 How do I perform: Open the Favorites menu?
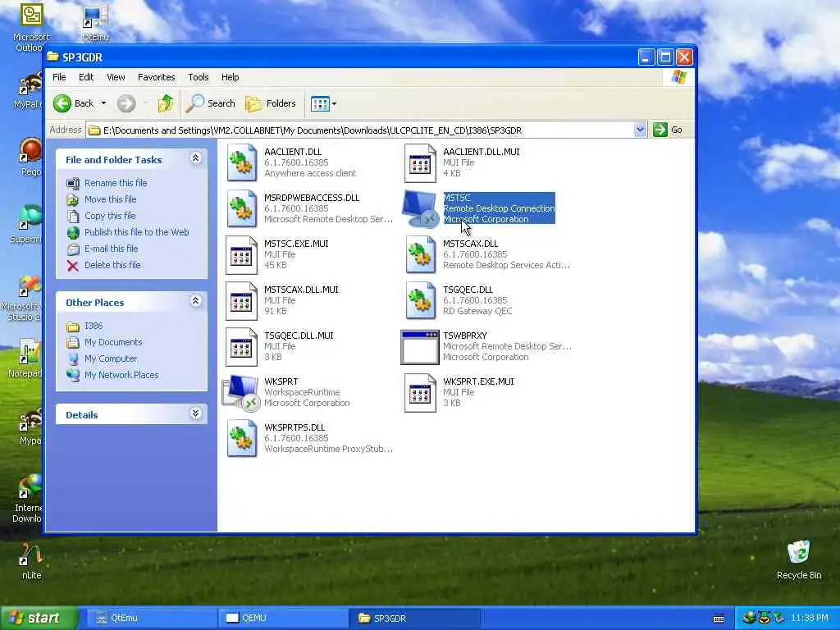pyautogui.click(x=157, y=77)
